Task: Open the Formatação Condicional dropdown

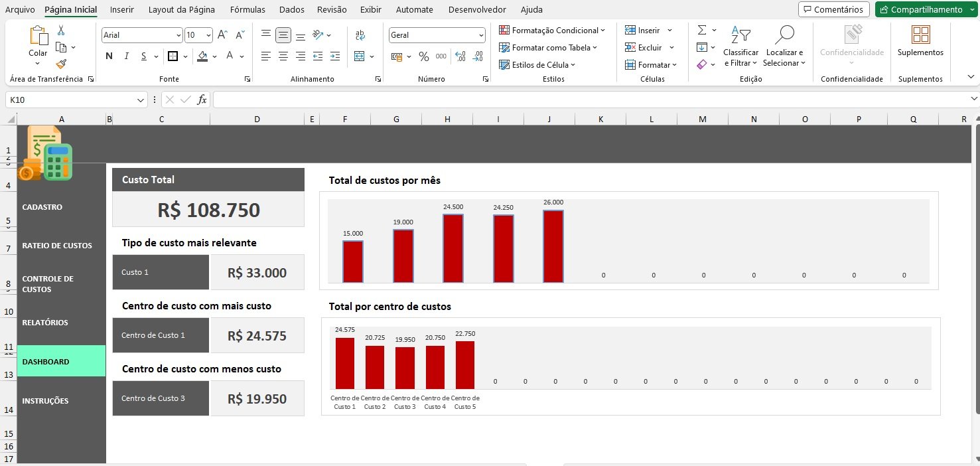Action: 552,31
